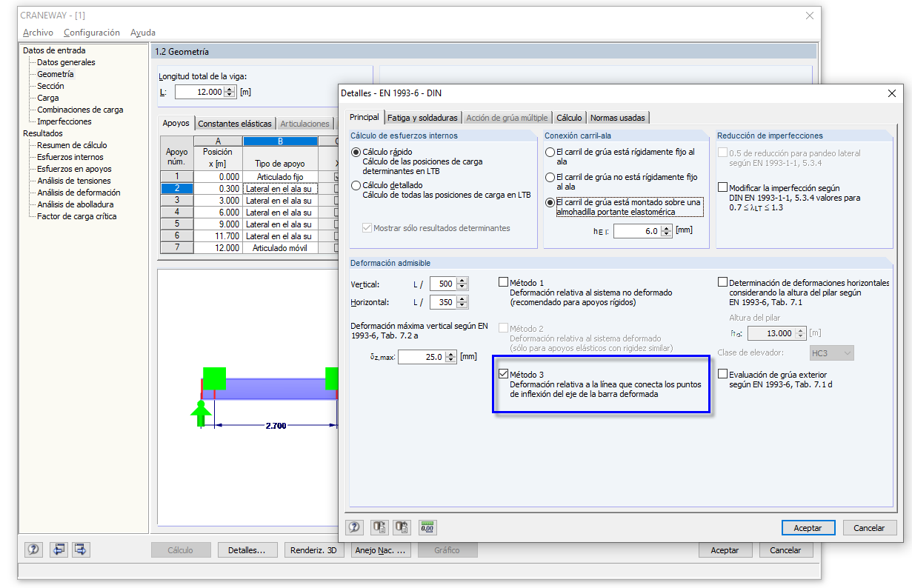912x588 pixels.
Task: Open the Archivo menu
Action: (38, 33)
